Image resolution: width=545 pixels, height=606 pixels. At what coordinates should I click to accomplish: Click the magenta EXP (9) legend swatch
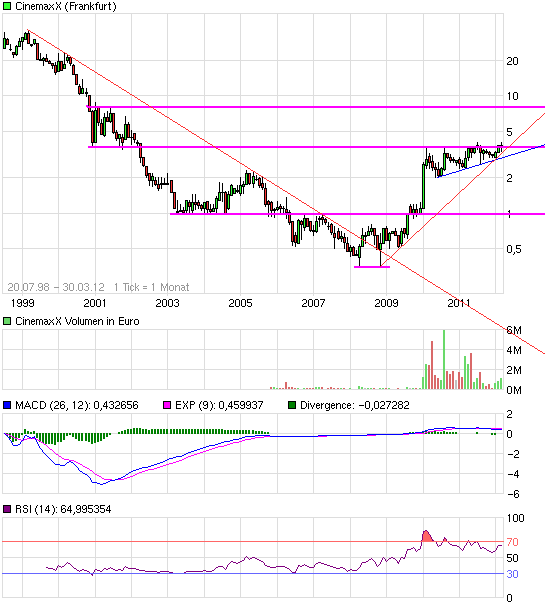point(167,405)
